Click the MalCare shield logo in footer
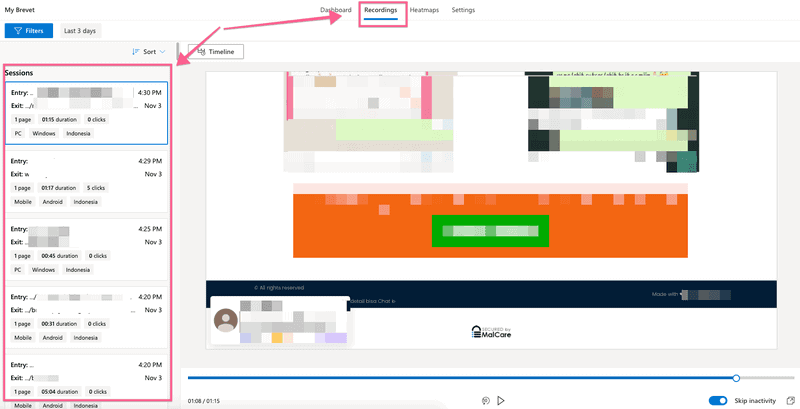 click(x=476, y=332)
